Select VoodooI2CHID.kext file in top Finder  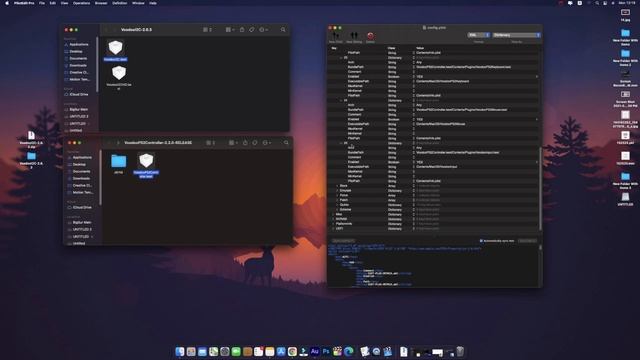(119, 77)
